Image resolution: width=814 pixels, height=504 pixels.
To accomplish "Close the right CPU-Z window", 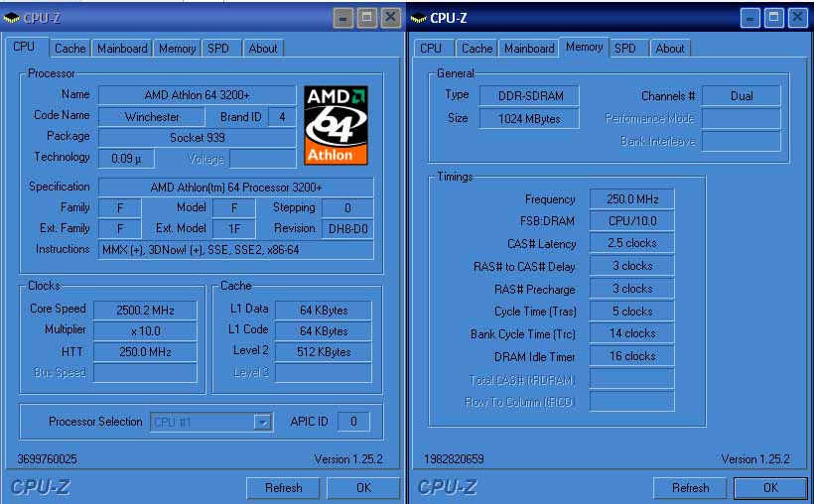I will [x=797, y=18].
